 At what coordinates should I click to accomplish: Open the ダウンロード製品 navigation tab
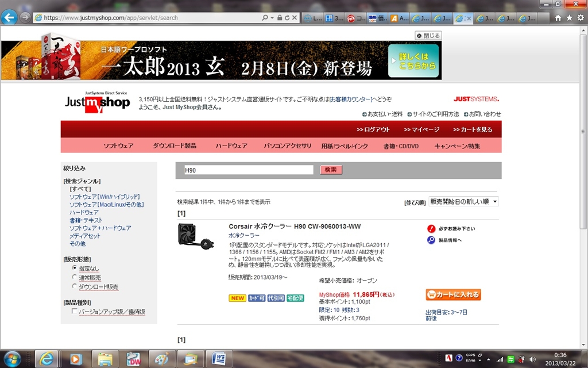[x=175, y=145]
